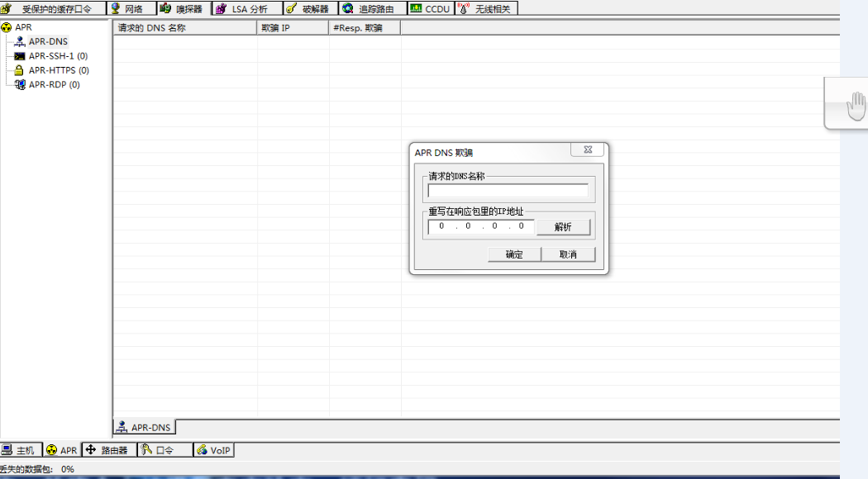Click the terminal icon beside APR-SSH-1
The width and height of the screenshot is (868, 479).
19,56
